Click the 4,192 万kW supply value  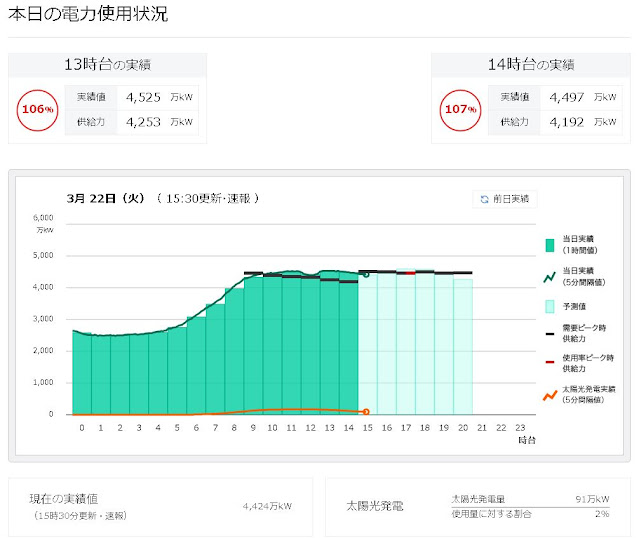coord(582,122)
